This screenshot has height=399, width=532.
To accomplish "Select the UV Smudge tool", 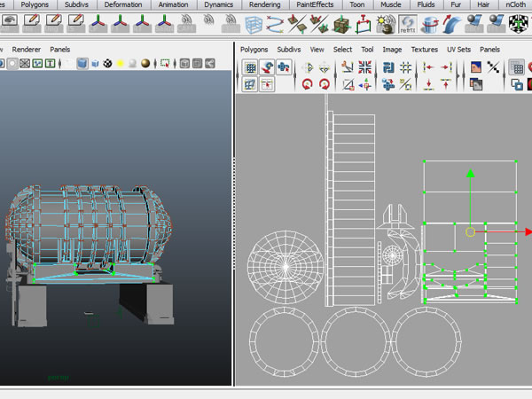I will tap(267, 67).
